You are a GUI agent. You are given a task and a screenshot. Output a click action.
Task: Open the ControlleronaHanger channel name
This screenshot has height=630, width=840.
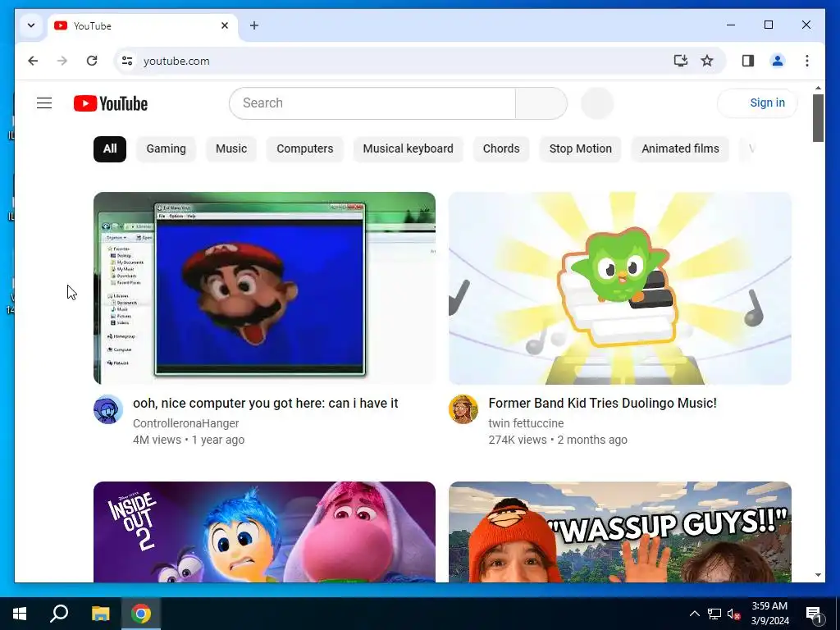(x=186, y=423)
